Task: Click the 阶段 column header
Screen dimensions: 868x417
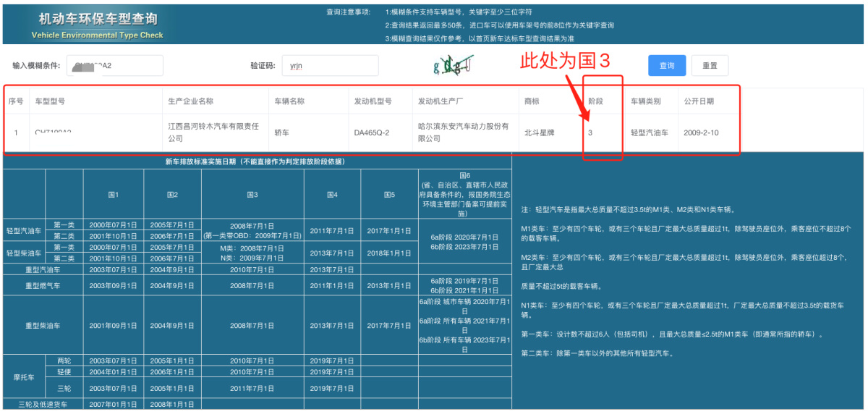Action: pos(595,101)
